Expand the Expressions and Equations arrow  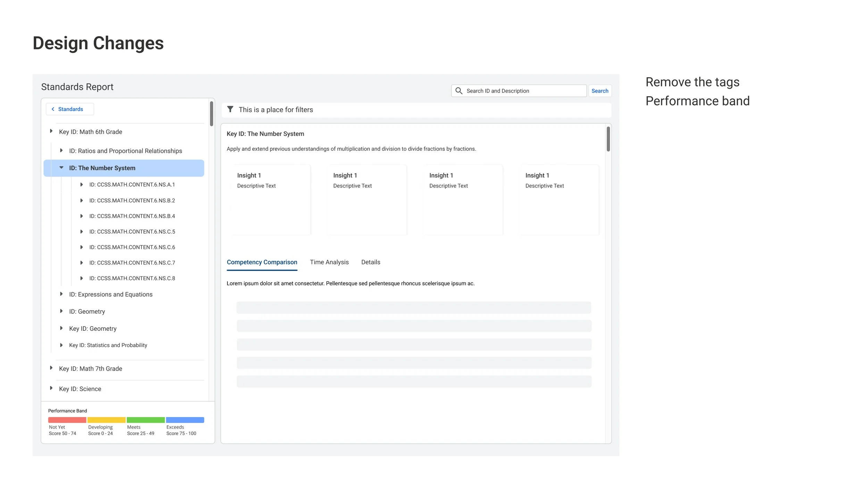point(61,294)
